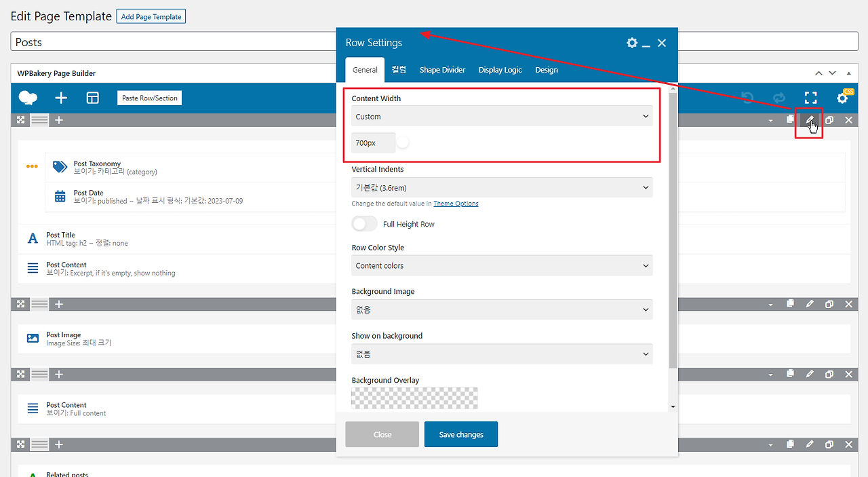Open the Background Overlay color swatch
This screenshot has width=868, height=477.
tap(414, 398)
